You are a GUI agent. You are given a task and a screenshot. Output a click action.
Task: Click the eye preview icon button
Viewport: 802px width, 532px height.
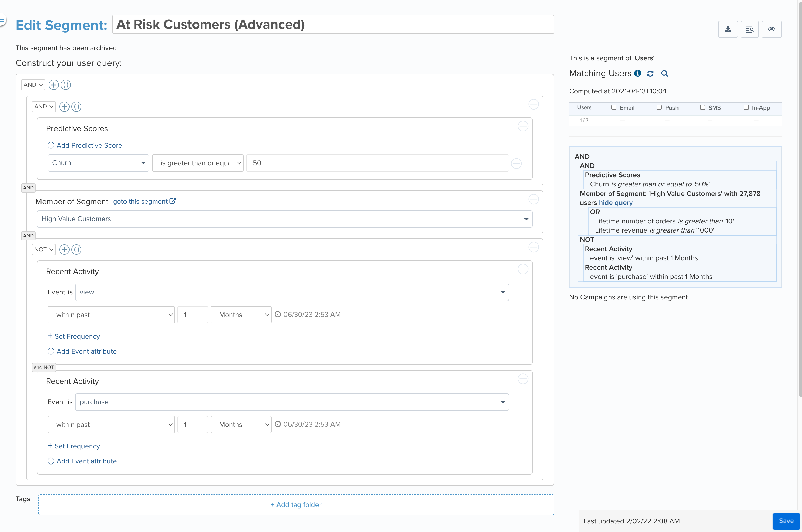click(x=771, y=29)
